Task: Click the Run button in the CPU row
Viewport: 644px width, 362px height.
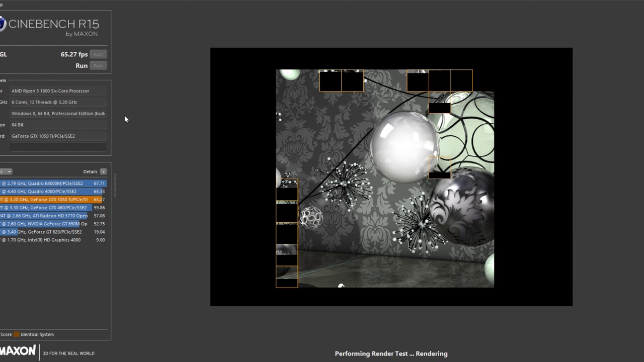Action: pos(98,66)
